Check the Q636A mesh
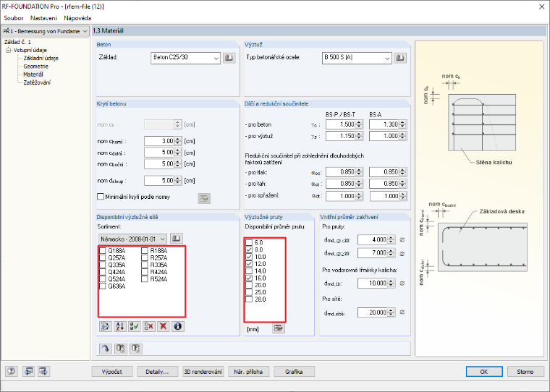This screenshot has width=550, height=392. coord(103,286)
